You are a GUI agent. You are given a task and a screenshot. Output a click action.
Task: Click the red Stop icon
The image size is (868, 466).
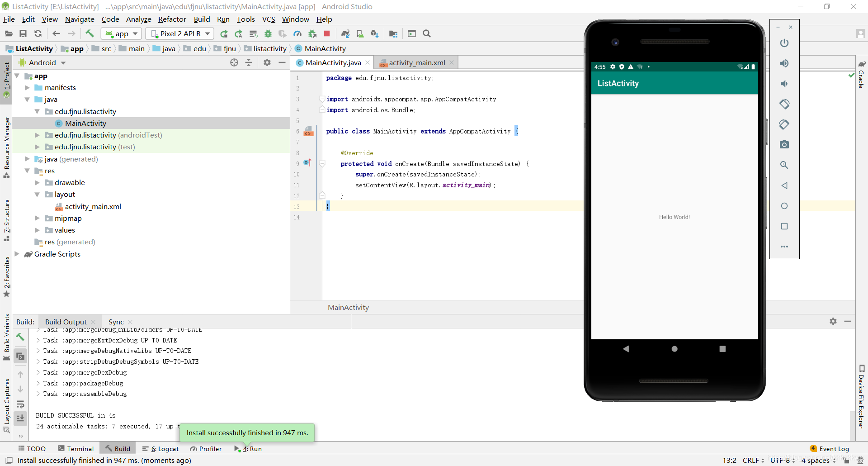pos(327,34)
